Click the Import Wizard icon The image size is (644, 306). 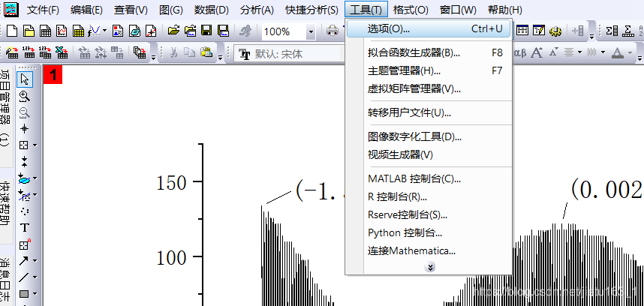click(12, 52)
